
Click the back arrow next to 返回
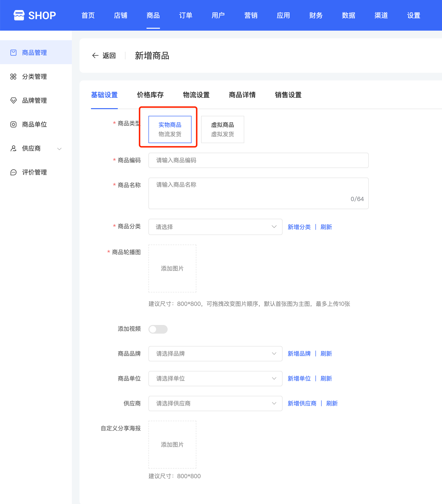95,56
